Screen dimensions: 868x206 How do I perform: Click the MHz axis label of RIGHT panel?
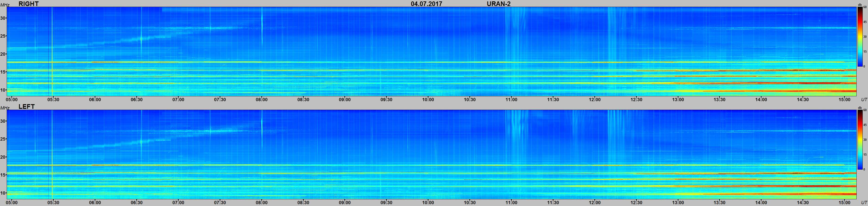(x=5, y=5)
